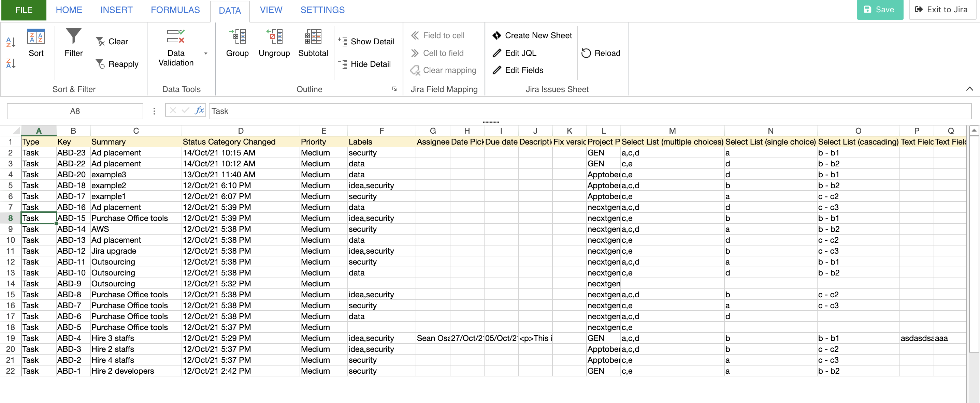
Task: Open the custom Sort dialog icon
Action: (x=36, y=37)
